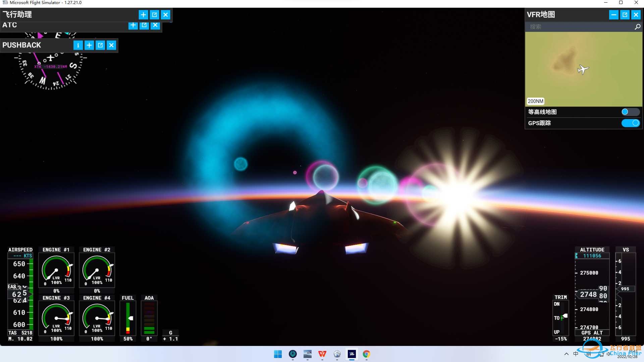Disable GPS跟踪 tracking switch
This screenshot has width=644, height=362.
(x=630, y=123)
